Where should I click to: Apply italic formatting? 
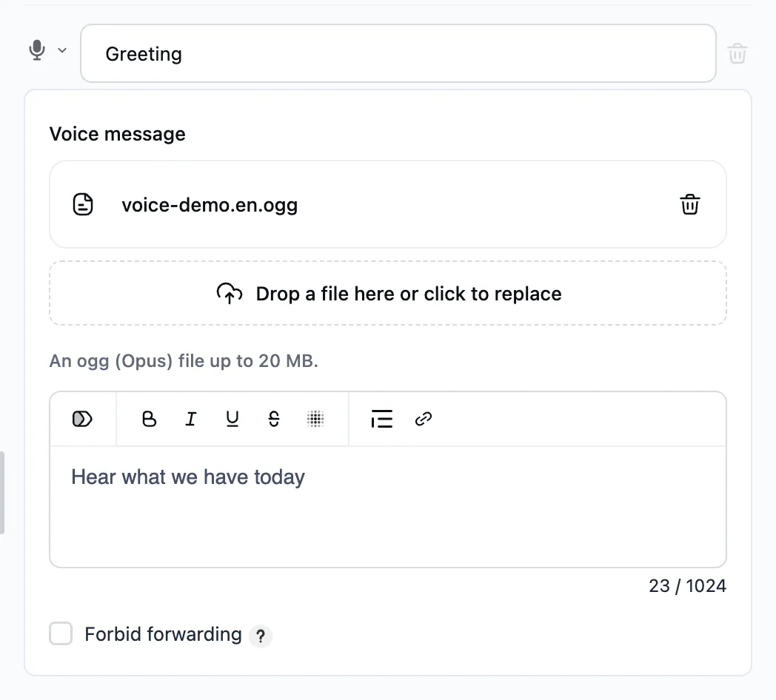(x=190, y=419)
